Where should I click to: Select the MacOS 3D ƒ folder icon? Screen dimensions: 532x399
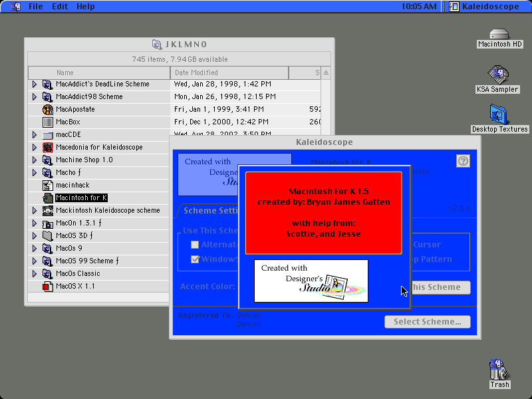pyautogui.click(x=47, y=235)
